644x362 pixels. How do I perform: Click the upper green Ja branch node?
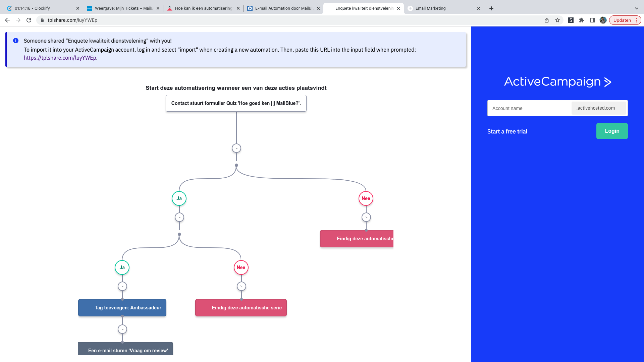tap(179, 198)
